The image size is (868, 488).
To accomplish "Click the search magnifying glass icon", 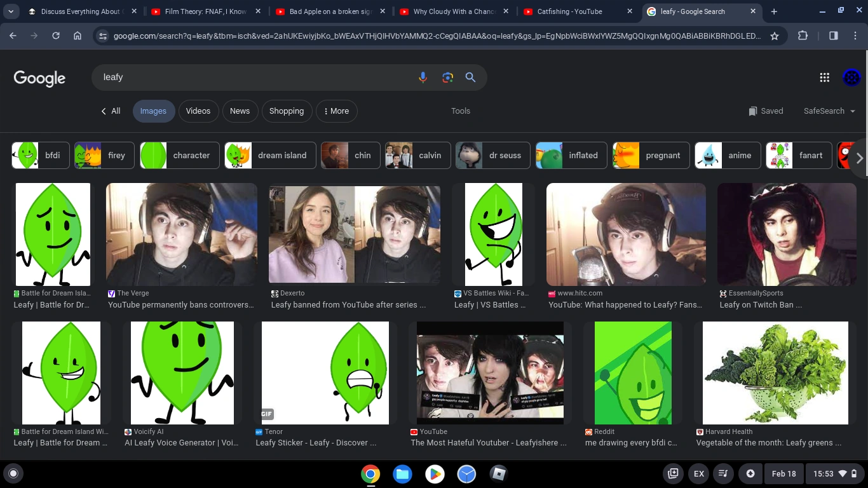I will (x=470, y=77).
